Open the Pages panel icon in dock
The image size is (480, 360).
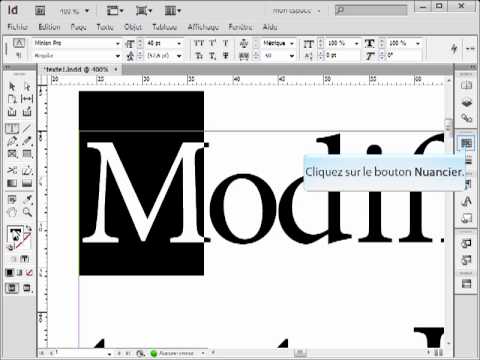point(466,86)
